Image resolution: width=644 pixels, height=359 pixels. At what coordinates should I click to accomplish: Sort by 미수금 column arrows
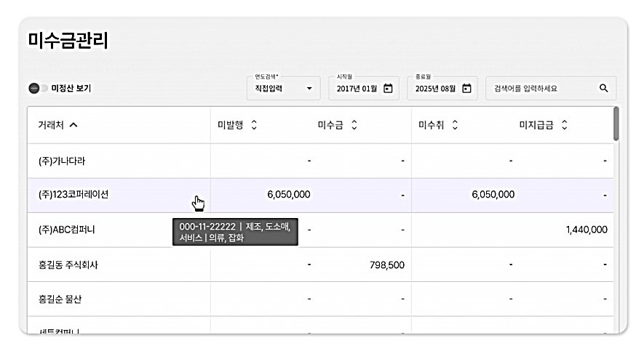click(x=354, y=125)
